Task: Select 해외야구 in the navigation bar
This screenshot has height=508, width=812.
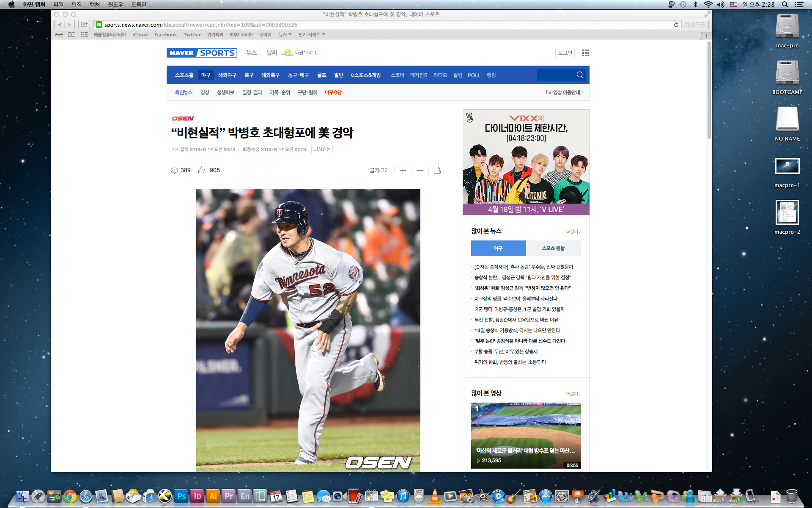Action: (227, 75)
